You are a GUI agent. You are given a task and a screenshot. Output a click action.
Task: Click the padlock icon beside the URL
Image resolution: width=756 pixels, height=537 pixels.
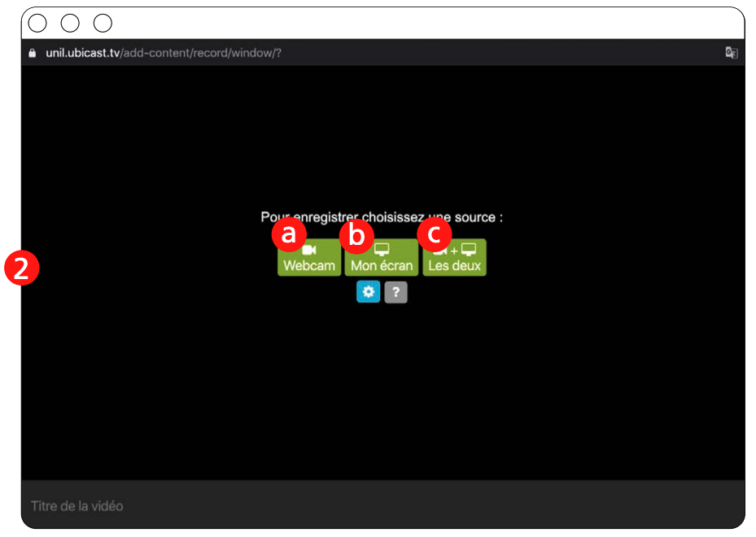tap(33, 53)
